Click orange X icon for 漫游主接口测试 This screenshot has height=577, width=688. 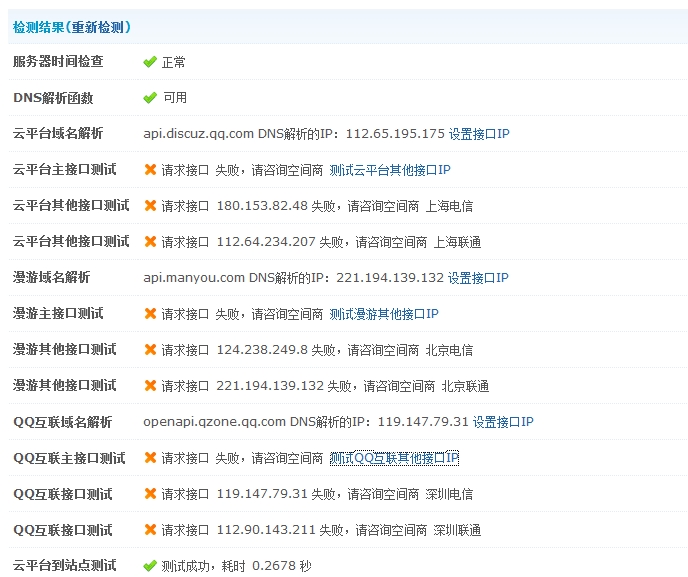[x=150, y=313]
